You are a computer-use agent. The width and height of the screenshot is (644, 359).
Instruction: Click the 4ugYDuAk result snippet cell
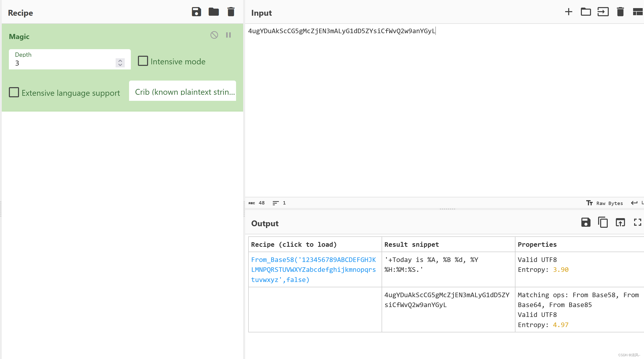448,310
